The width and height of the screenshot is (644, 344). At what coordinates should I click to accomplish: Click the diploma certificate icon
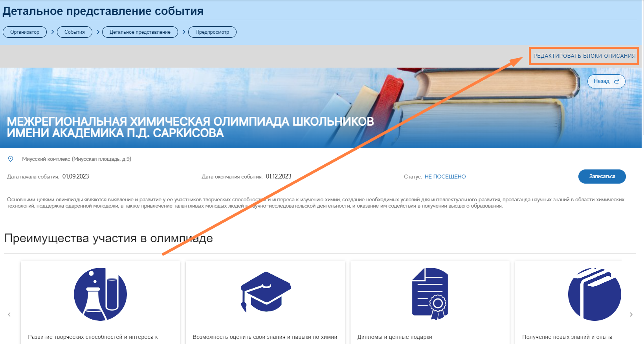click(430, 293)
